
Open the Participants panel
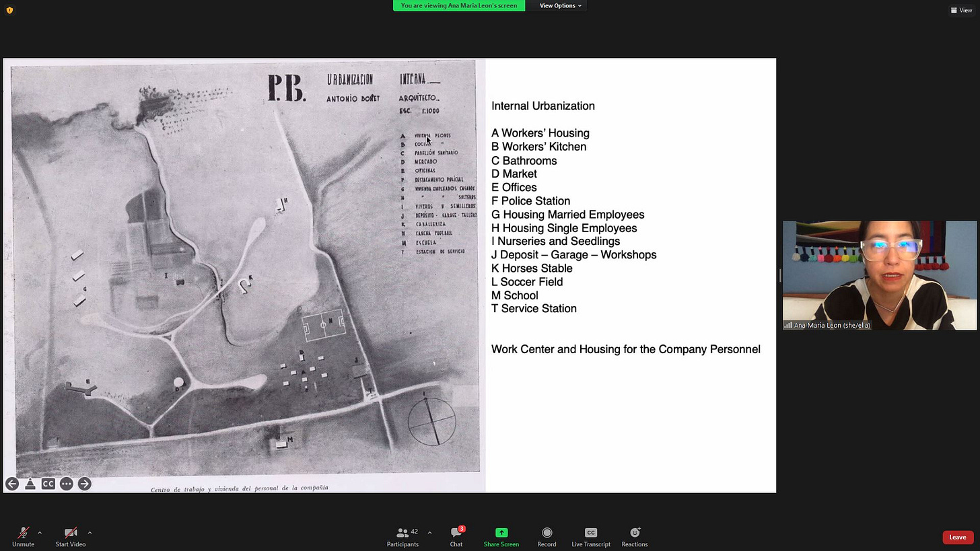coord(403,536)
